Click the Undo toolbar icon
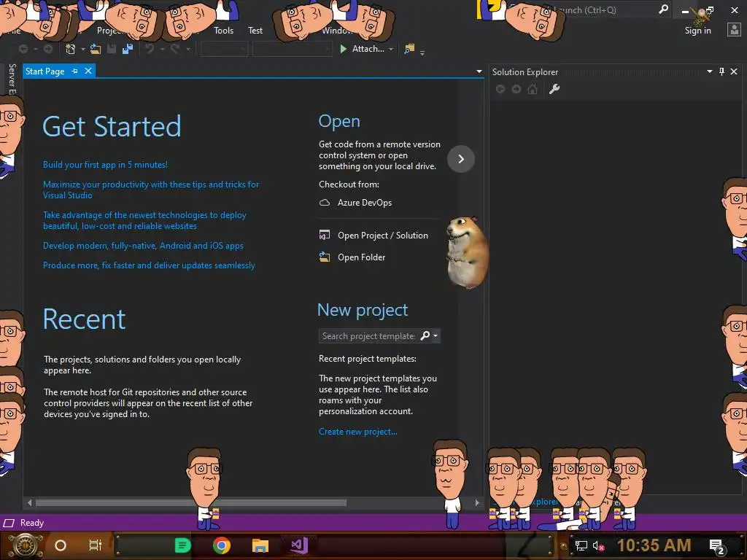This screenshot has height=560, width=747. (150, 49)
